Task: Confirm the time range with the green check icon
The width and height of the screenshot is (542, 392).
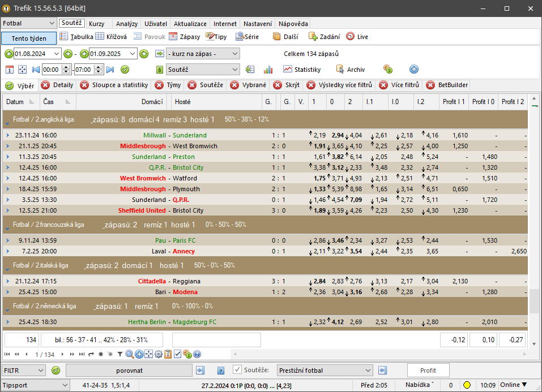Action: point(125,70)
